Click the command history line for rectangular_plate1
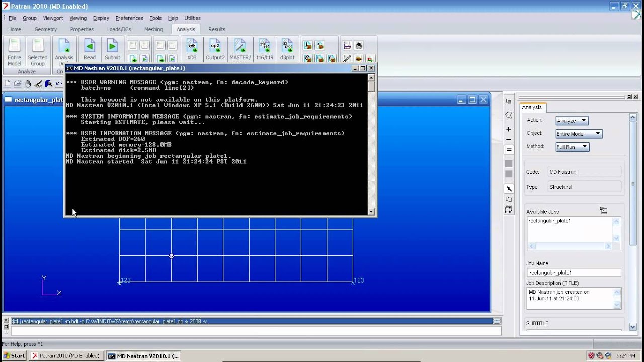 click(252, 321)
